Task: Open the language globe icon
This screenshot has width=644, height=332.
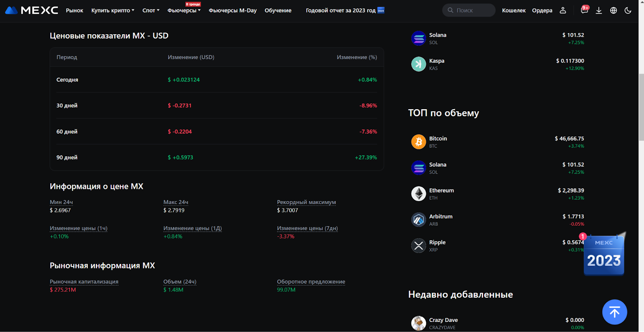Action: pyautogui.click(x=613, y=10)
